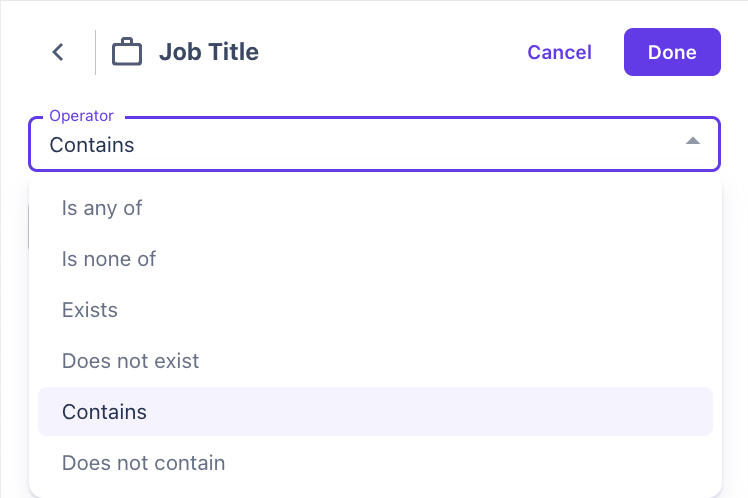748x498 pixels.
Task: Click the right end of the highlighted Contains row
Action: click(680, 412)
